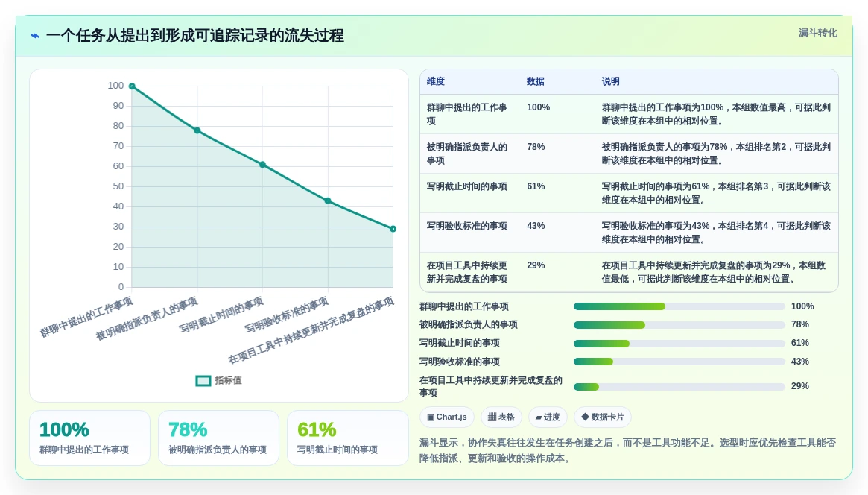
Task: Click the lightning icon beside the title
Action: pyautogui.click(x=35, y=36)
